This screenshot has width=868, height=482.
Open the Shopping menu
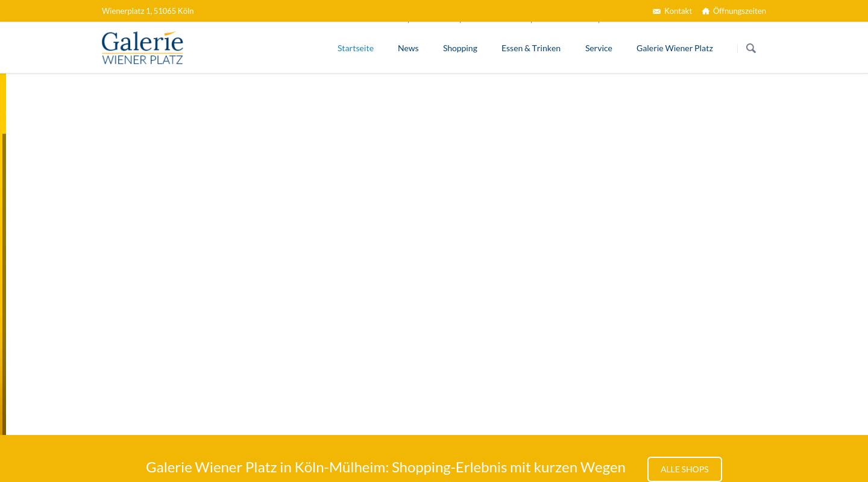pyautogui.click(x=460, y=48)
